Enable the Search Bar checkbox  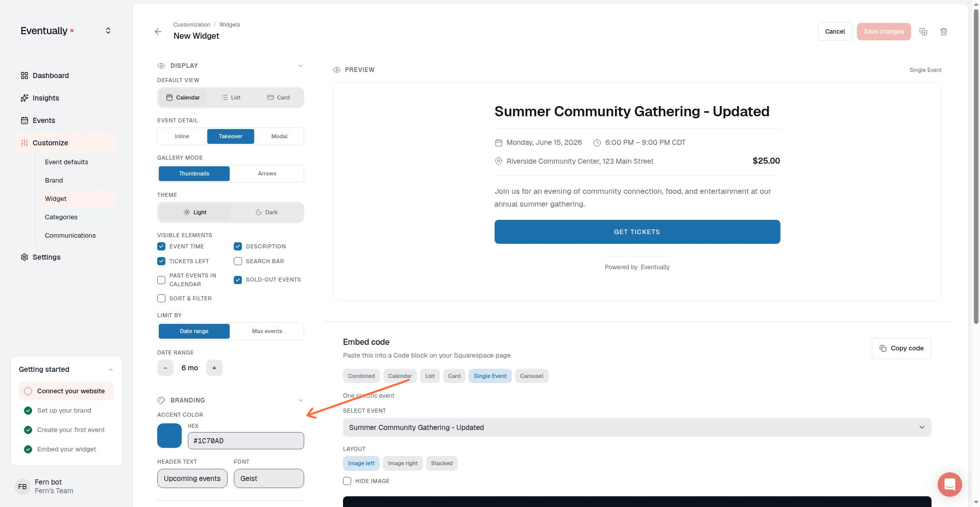(x=238, y=261)
